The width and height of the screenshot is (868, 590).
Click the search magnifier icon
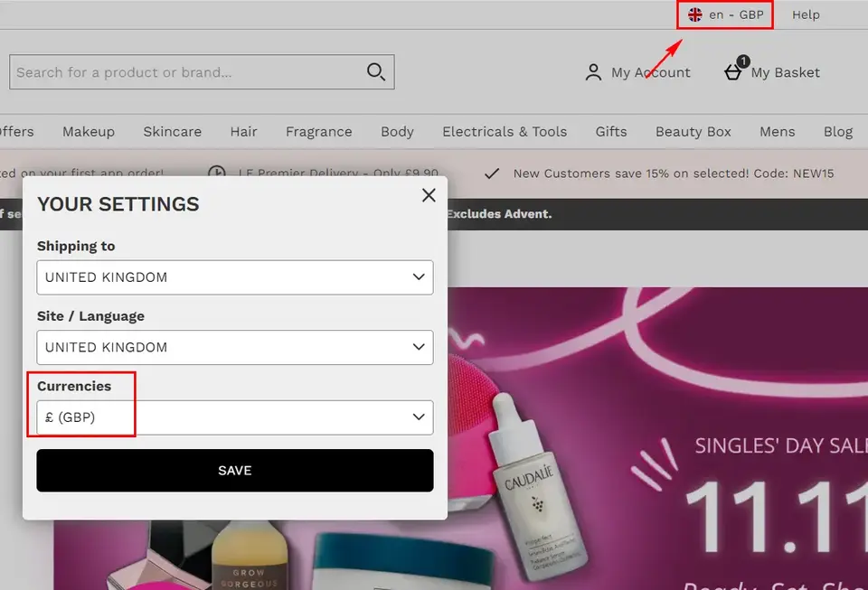coord(376,72)
